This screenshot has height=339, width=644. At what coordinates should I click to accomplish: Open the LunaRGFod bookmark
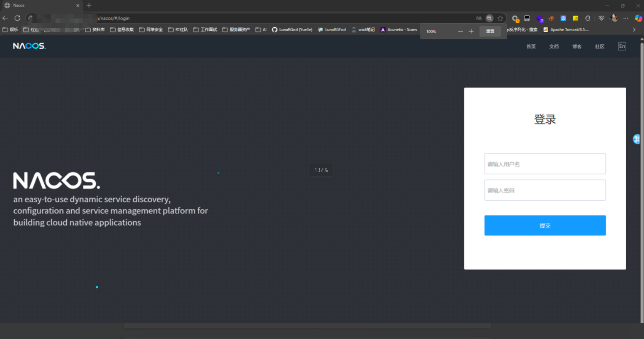point(332,30)
